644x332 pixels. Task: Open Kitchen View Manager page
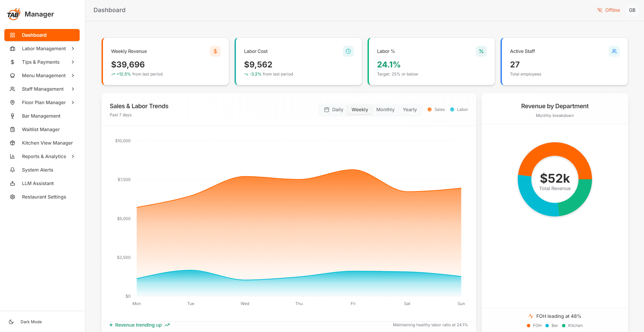(42, 143)
